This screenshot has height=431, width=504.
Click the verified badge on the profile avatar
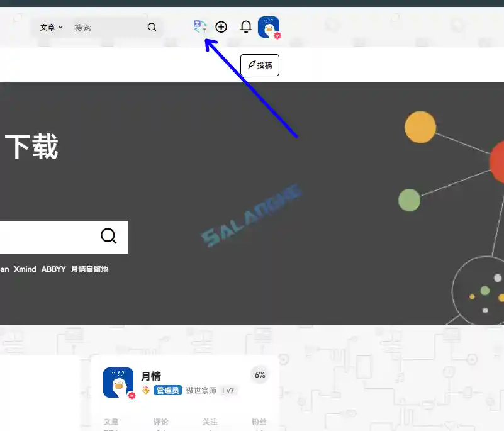pyautogui.click(x=131, y=396)
